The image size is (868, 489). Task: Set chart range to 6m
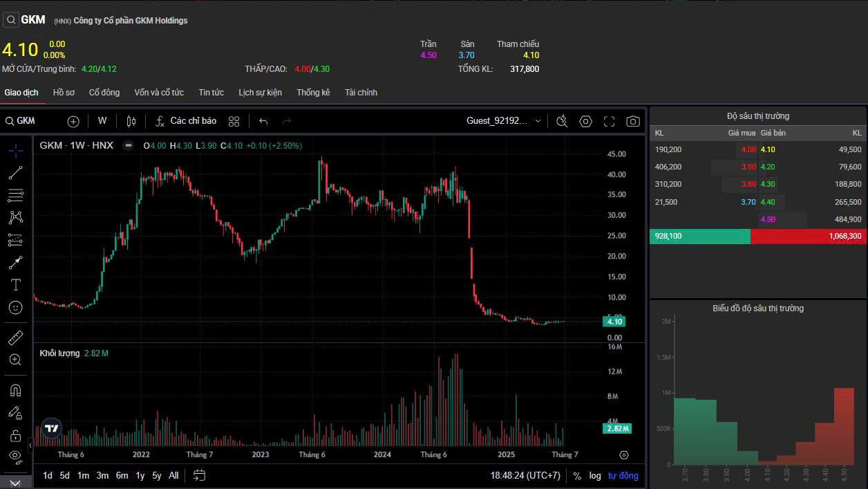pos(122,475)
